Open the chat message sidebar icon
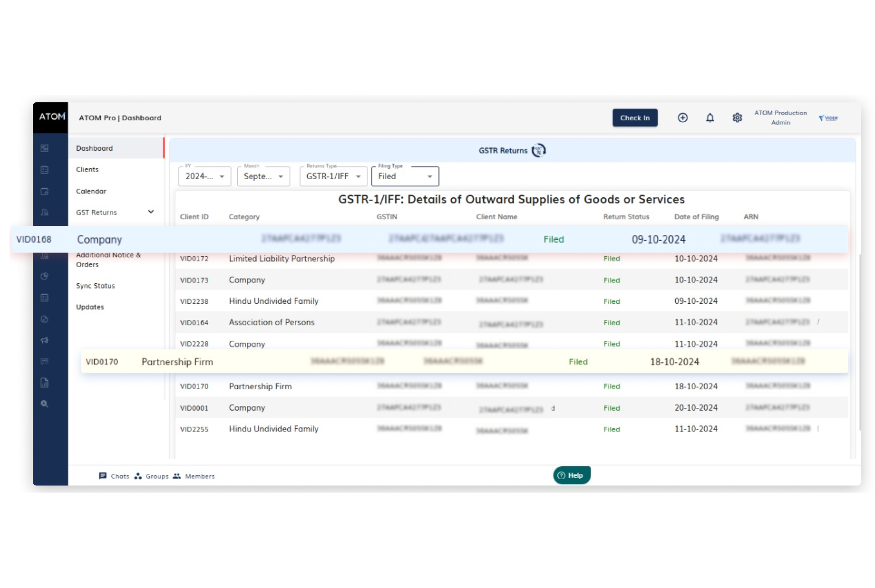The image size is (875, 588). [45, 361]
